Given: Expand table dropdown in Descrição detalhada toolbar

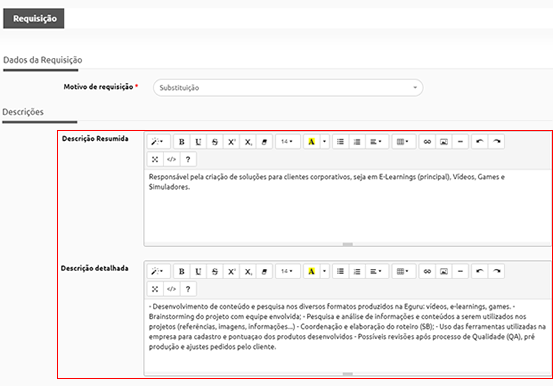Looking at the screenshot, I should pyautogui.click(x=403, y=271).
